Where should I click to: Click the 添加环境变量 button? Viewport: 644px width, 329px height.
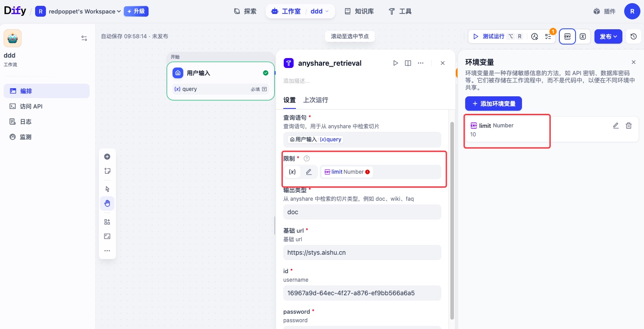pos(493,104)
